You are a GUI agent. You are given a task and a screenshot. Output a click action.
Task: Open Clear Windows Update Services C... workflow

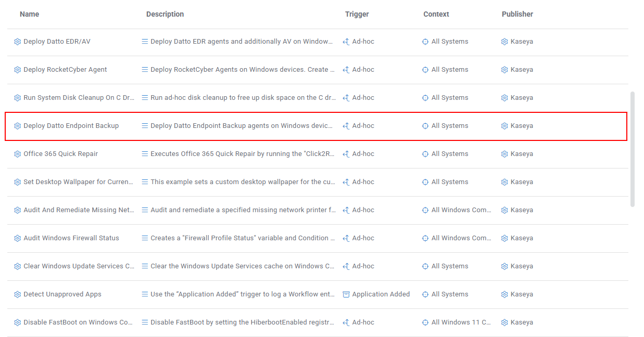coord(79,266)
